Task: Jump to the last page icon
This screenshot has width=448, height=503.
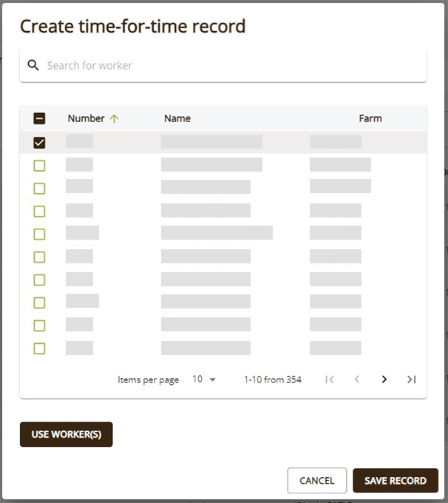Action: coord(412,379)
